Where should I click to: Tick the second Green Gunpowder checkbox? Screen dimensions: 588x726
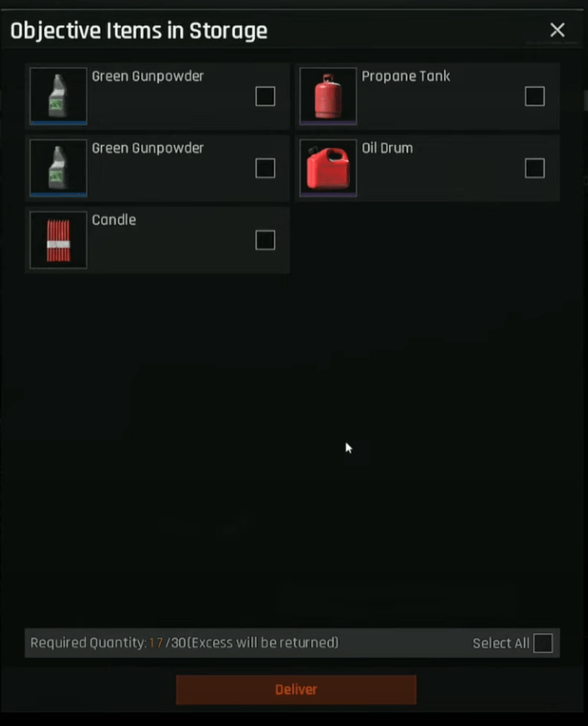265,168
